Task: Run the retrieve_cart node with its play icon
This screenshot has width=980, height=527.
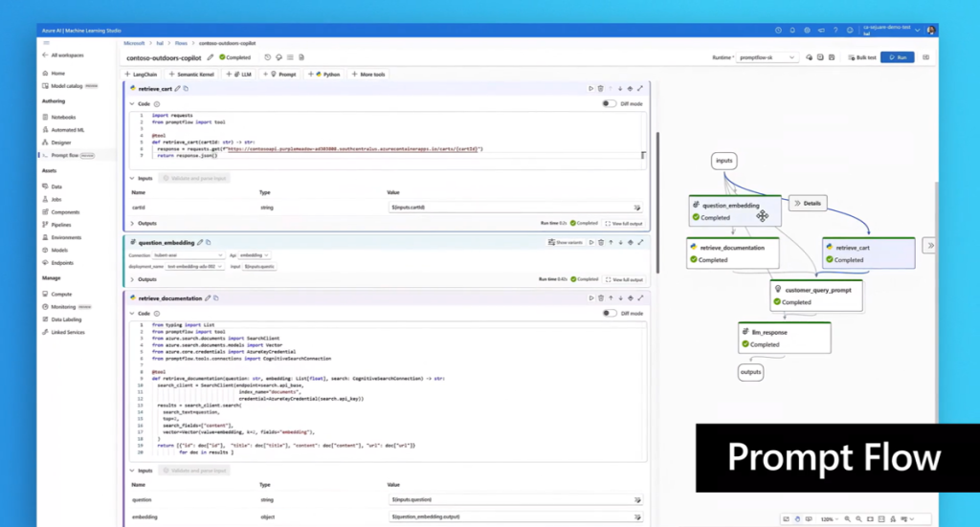Action: [590, 89]
